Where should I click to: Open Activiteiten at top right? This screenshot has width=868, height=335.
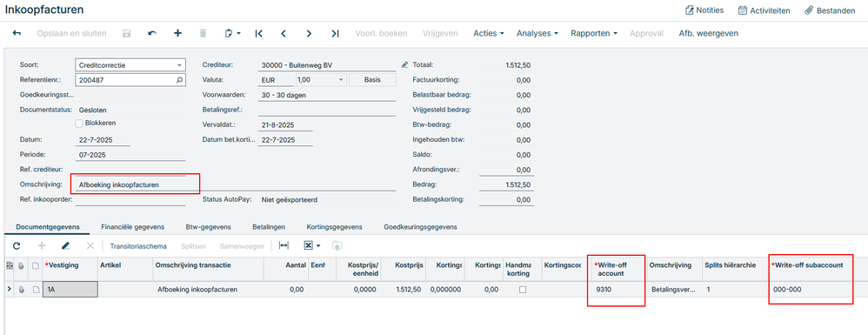[x=764, y=10]
